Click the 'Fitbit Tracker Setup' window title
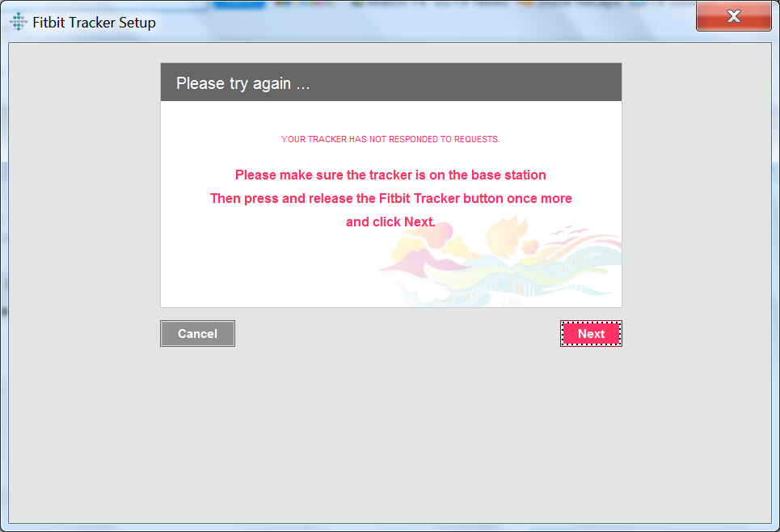This screenshot has height=532, width=780. click(94, 23)
